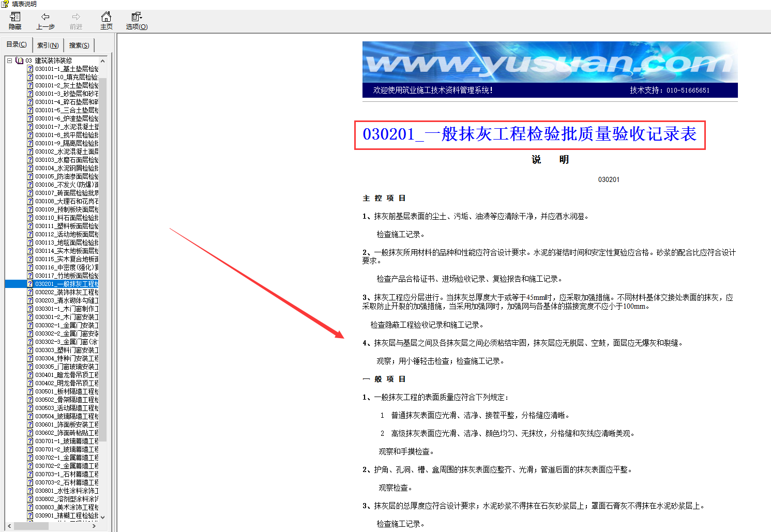The width and height of the screenshot is (771, 532).
Task: Open 030602_饰面砖粘贴 topic
Action: click(x=67, y=433)
